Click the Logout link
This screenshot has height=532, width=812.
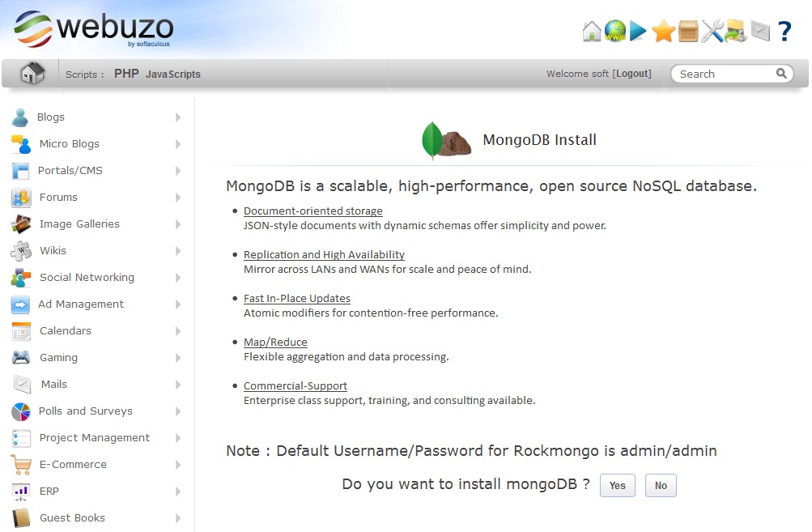click(631, 74)
